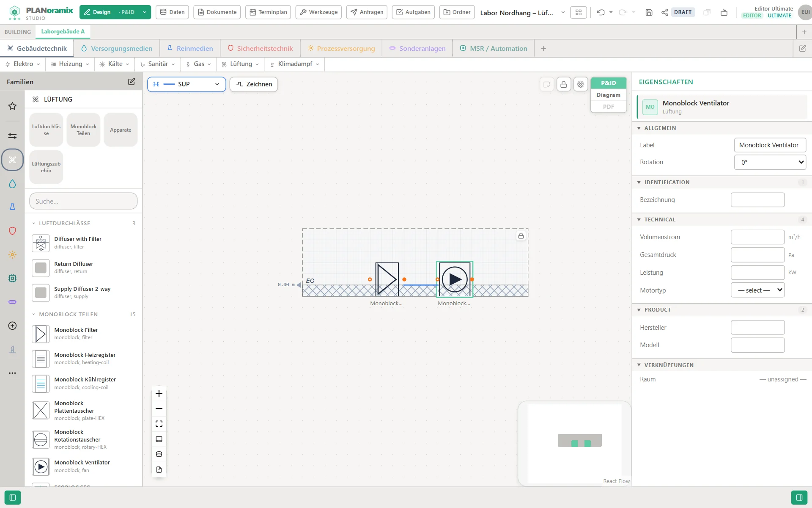
Task: Switch view mode to PDF
Action: (x=608, y=107)
